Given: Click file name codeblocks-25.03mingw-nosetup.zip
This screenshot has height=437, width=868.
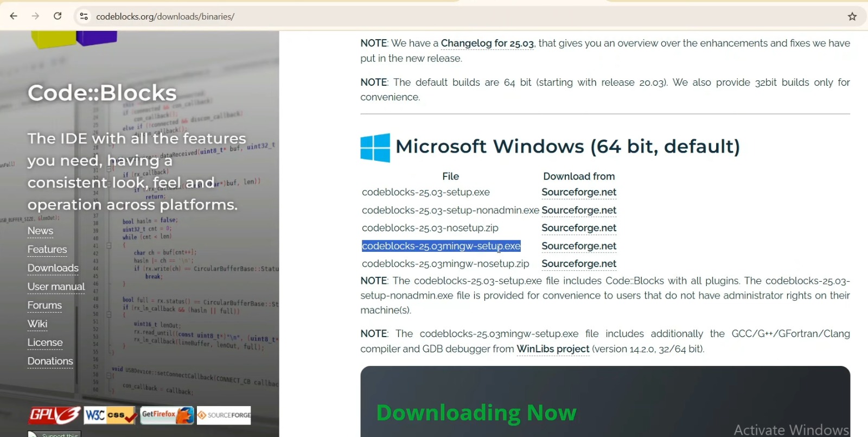Looking at the screenshot, I should (445, 264).
